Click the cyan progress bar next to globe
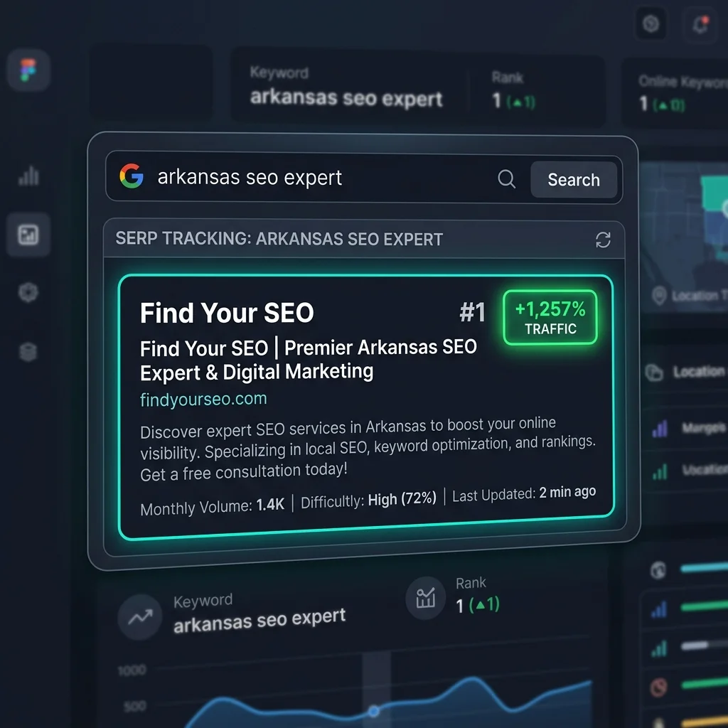The width and height of the screenshot is (728, 728). (704, 567)
